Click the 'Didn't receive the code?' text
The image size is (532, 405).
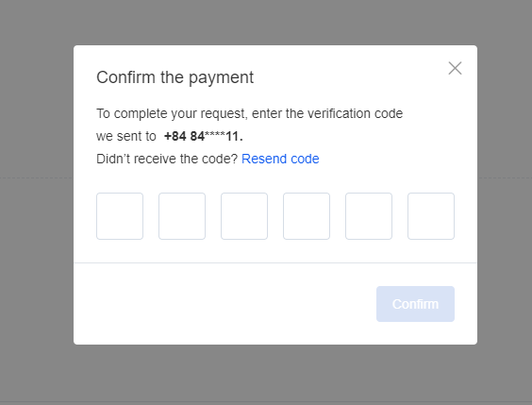click(167, 159)
